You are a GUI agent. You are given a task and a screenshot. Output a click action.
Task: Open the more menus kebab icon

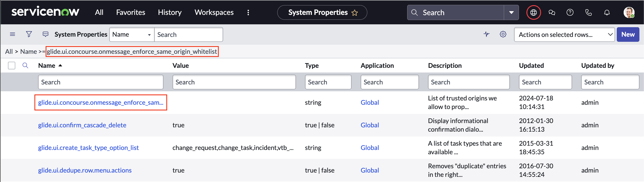point(248,12)
